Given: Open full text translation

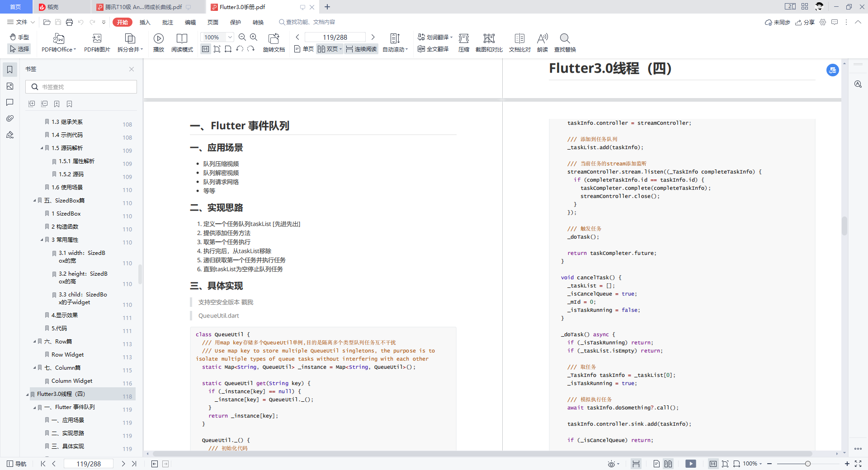Looking at the screenshot, I should (x=433, y=49).
